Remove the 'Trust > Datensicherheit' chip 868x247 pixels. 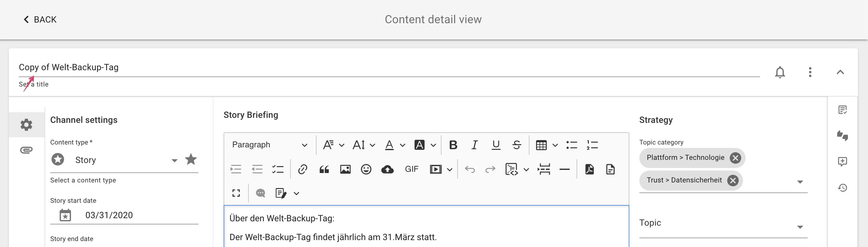[x=733, y=180]
